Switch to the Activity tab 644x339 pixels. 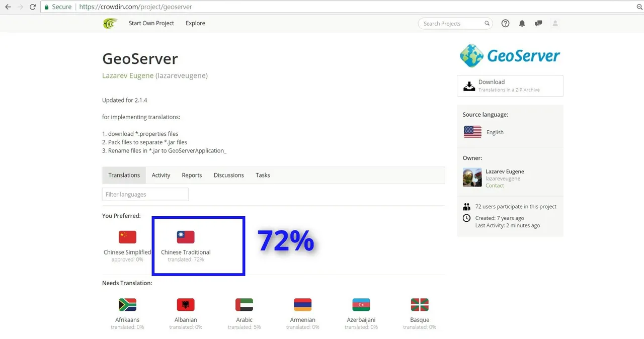tap(161, 175)
